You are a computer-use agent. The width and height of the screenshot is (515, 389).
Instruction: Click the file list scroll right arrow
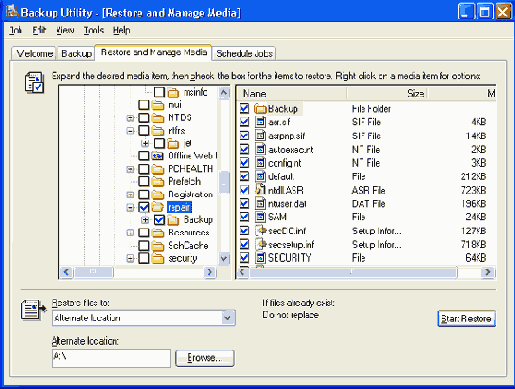[x=488, y=272]
